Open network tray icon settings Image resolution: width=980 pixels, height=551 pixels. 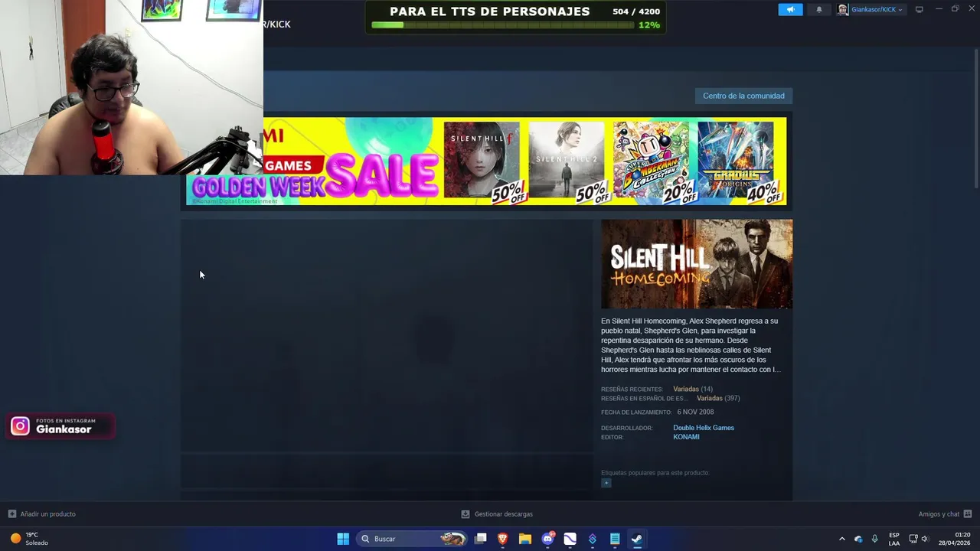[x=913, y=539]
